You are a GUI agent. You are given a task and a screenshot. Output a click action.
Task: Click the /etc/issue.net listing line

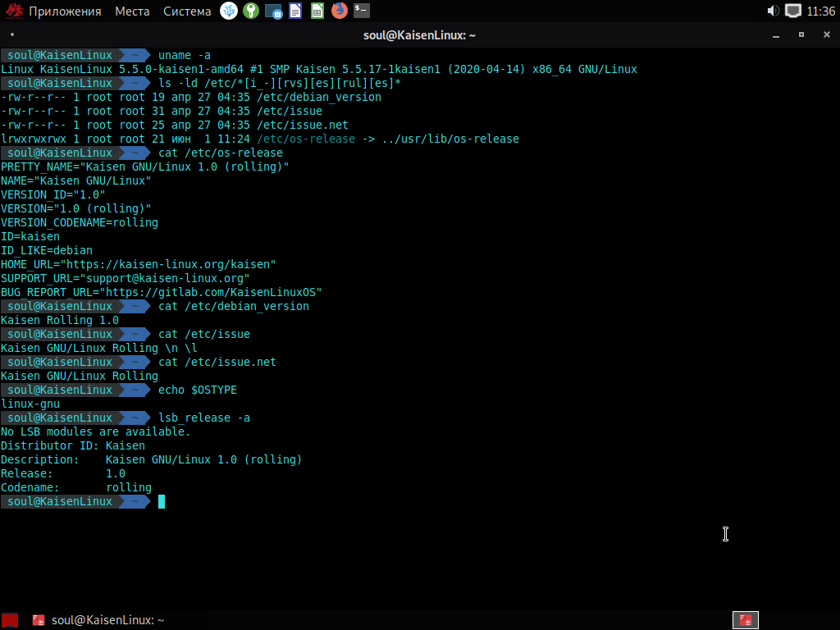coord(175,125)
